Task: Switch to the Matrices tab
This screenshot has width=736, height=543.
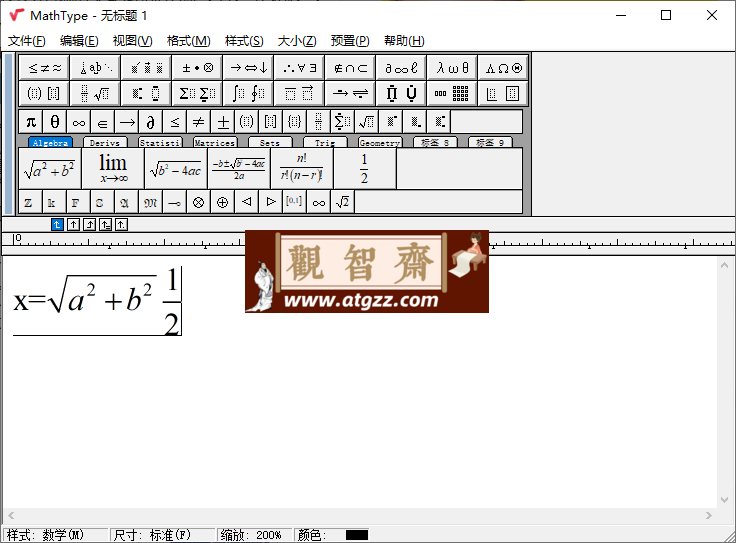Action: click(215, 142)
